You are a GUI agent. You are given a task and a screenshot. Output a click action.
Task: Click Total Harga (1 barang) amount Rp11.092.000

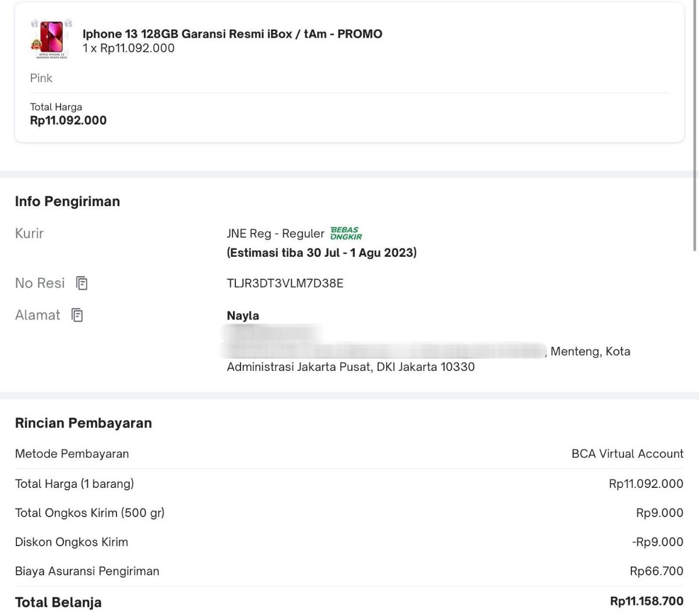[x=646, y=483]
